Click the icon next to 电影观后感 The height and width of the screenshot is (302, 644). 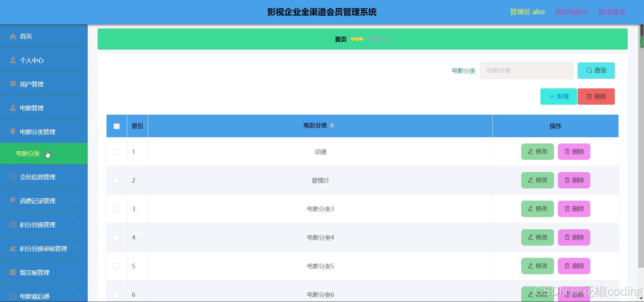[13, 296]
